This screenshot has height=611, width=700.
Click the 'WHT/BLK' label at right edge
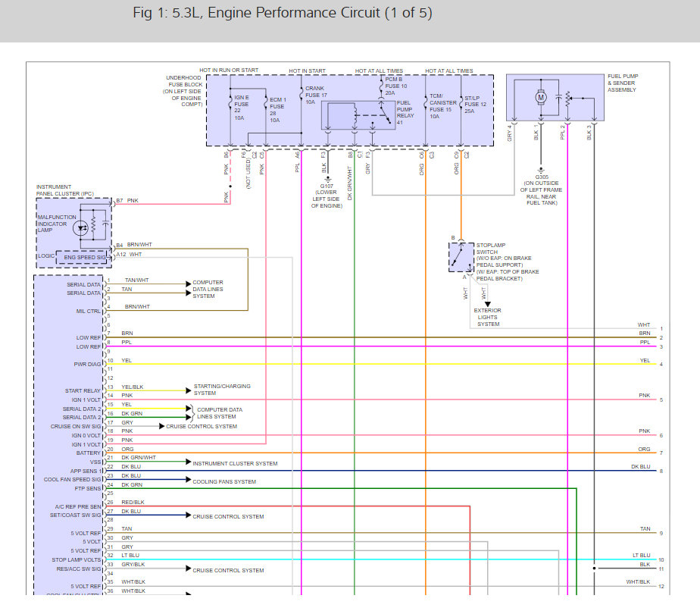tap(638, 581)
